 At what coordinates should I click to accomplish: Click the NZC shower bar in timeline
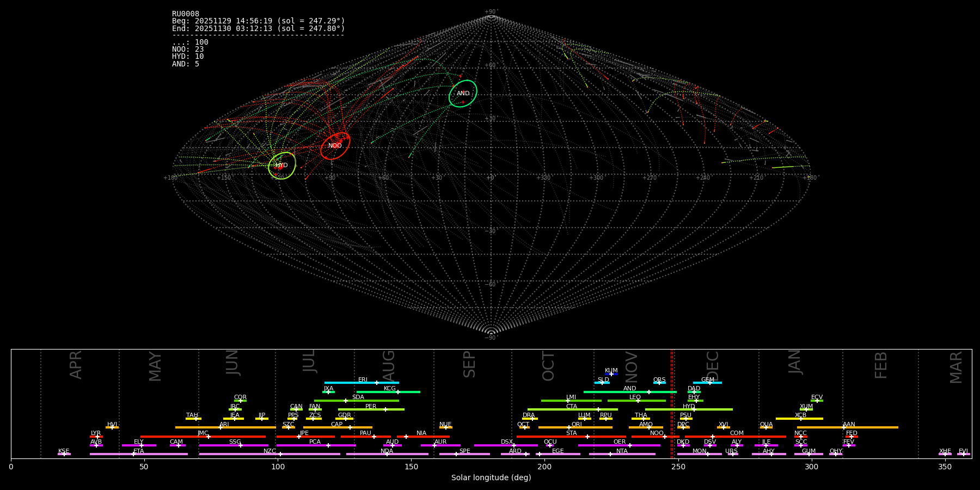(x=269, y=454)
